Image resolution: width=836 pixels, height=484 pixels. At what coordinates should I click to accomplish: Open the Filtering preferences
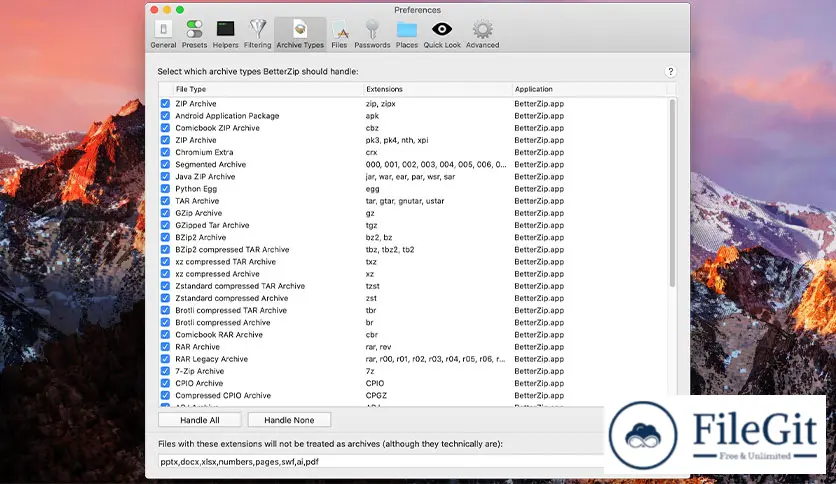[258, 34]
